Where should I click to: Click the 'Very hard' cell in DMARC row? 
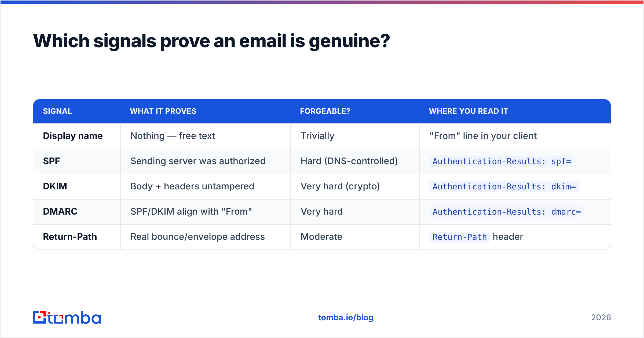coord(322,212)
